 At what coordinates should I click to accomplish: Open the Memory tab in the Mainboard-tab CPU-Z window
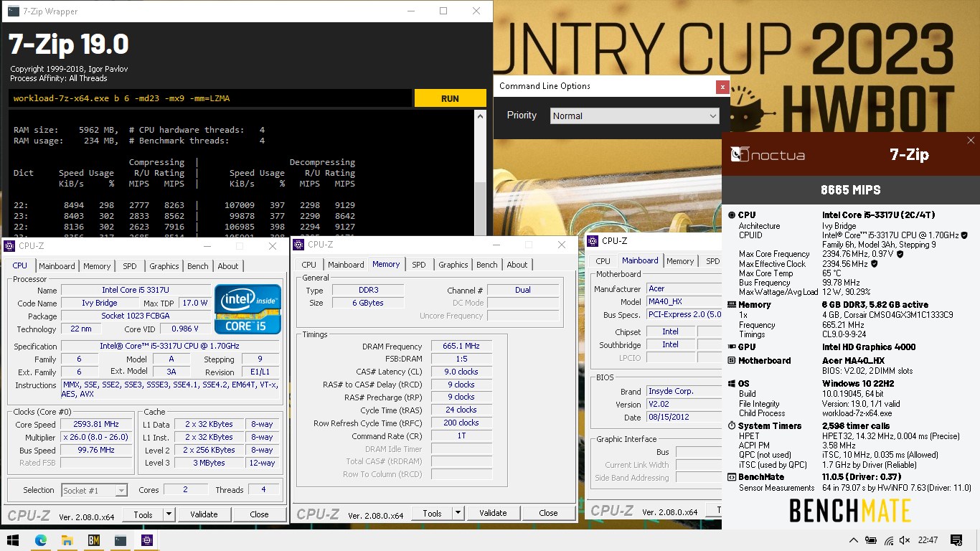pyautogui.click(x=680, y=261)
